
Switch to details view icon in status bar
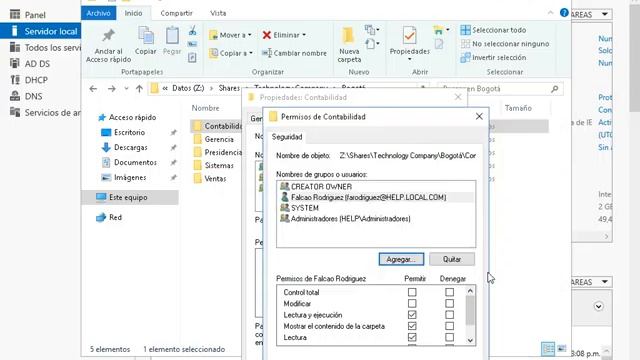click(548, 349)
